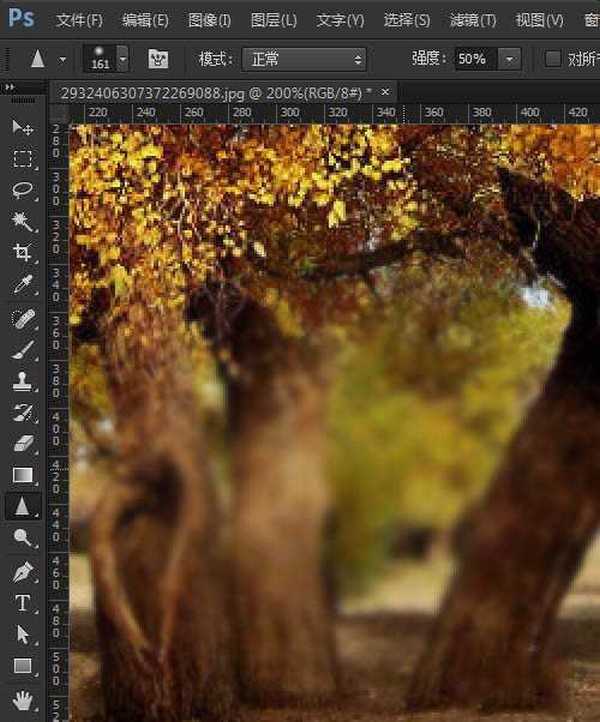Select the Type tool

(x=22, y=602)
